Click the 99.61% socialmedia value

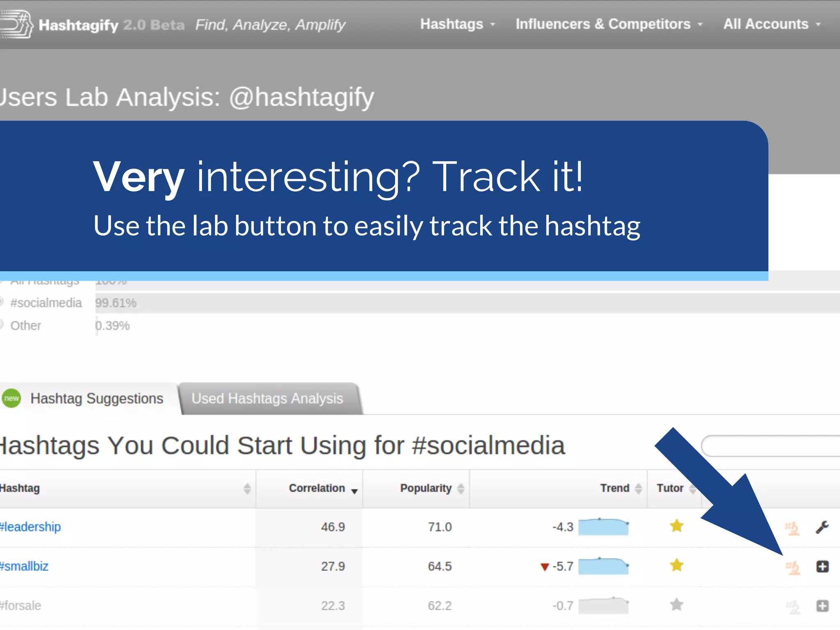tap(116, 303)
